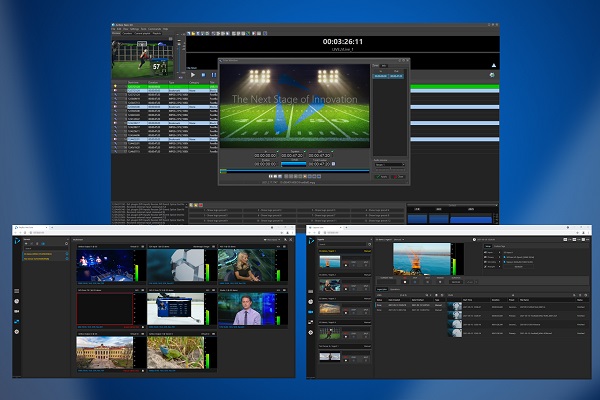Click the In timecode field in trim dialog
The image size is (600, 400).
click(265, 155)
